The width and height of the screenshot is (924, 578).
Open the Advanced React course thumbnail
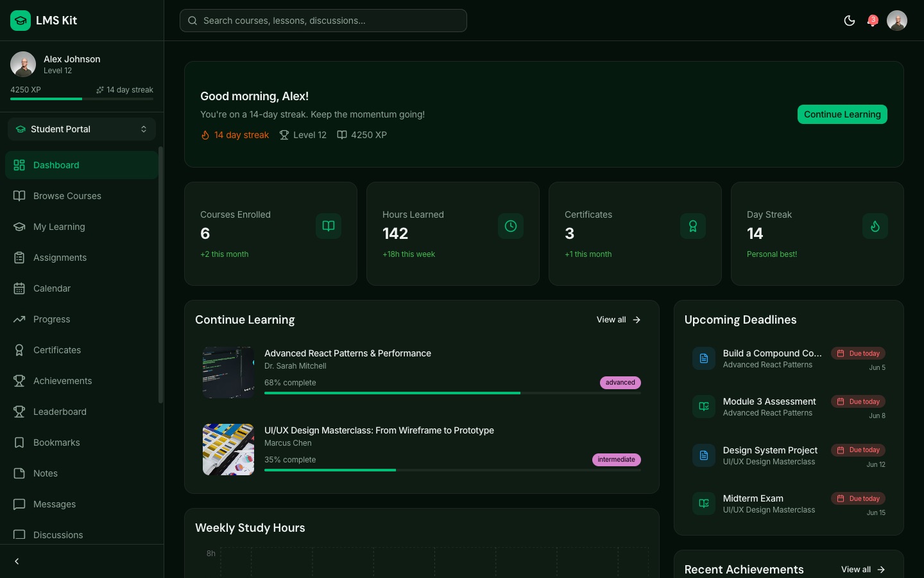228,372
